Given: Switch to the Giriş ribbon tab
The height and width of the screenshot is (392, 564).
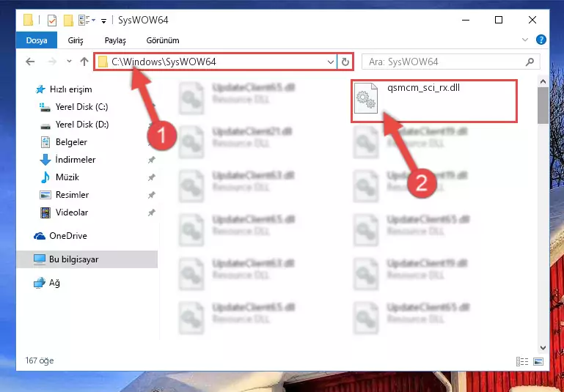Looking at the screenshot, I should click(x=76, y=40).
